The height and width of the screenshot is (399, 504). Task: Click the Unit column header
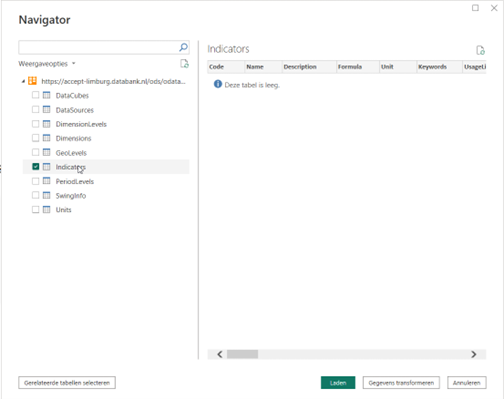pyautogui.click(x=398, y=67)
